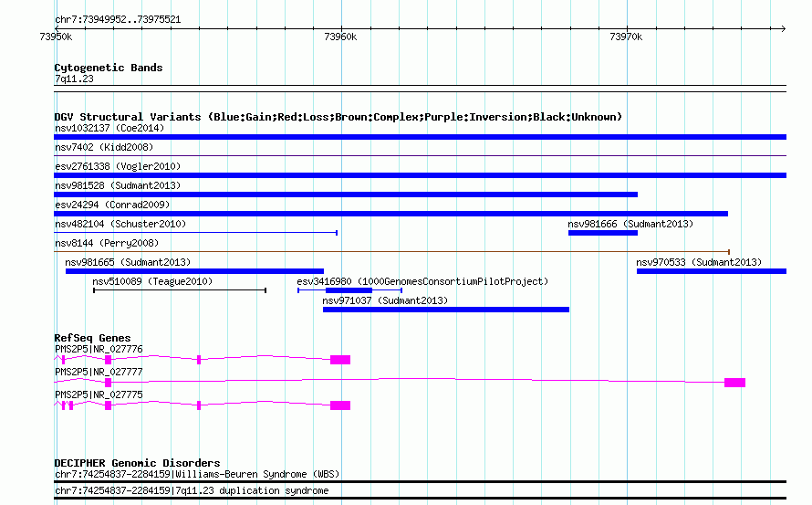Open the nsv981528 (Sudmant2013) variant bar
The width and height of the screenshot is (812, 505).
(x=346, y=195)
